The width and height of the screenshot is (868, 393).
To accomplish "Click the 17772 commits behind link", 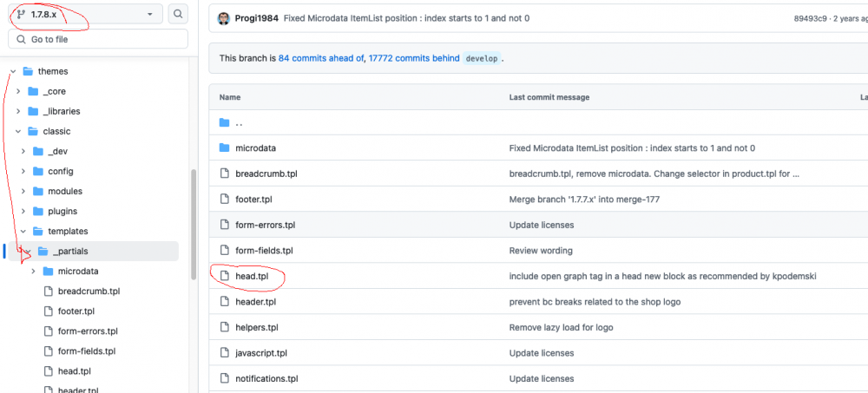I will point(413,58).
